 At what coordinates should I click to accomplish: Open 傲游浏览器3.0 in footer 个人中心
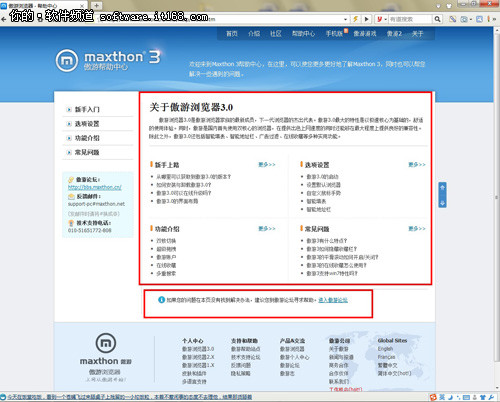[198, 349]
